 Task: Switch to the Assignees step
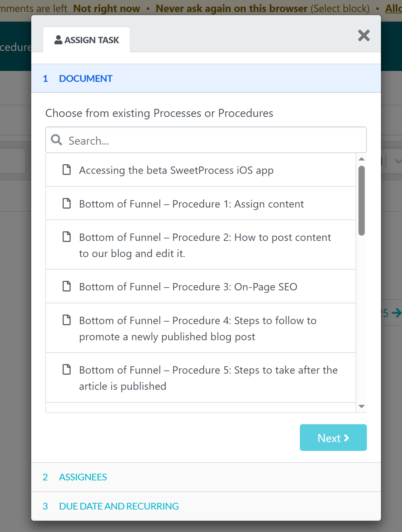(83, 477)
